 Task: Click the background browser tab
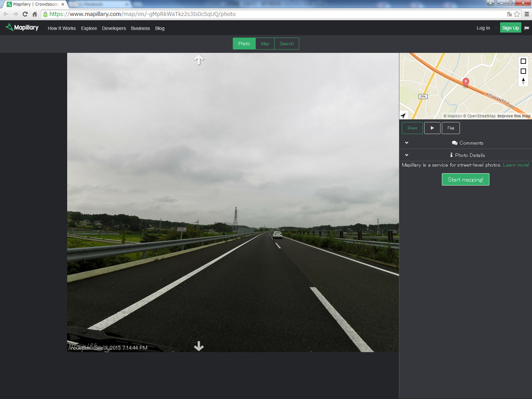(x=98, y=5)
